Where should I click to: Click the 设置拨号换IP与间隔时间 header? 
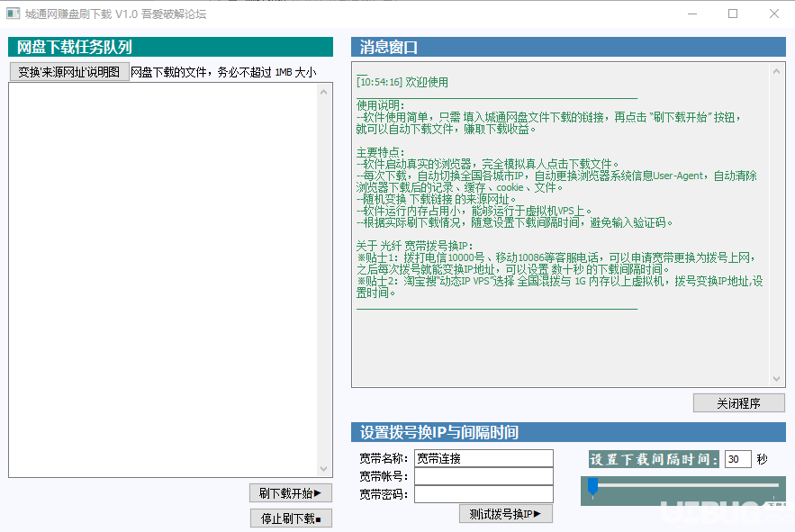tap(568, 432)
